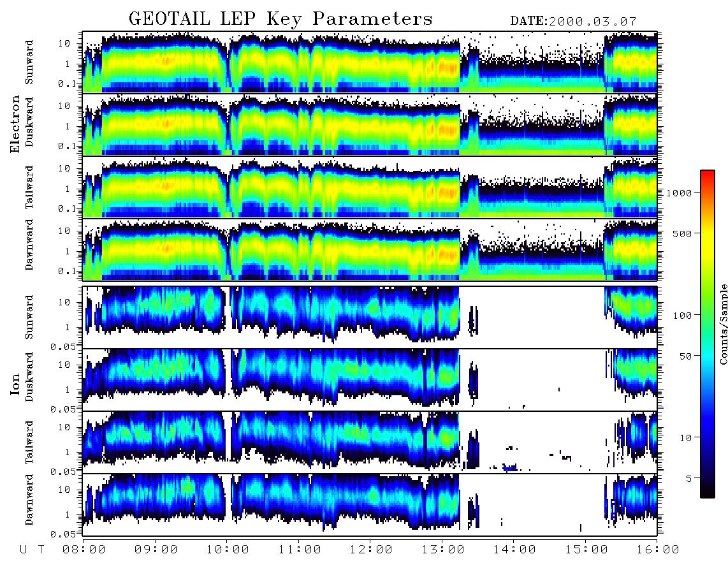Click the Ion Sunward spectrogram panel
Screen dimensions: 728x561
coord(370,317)
